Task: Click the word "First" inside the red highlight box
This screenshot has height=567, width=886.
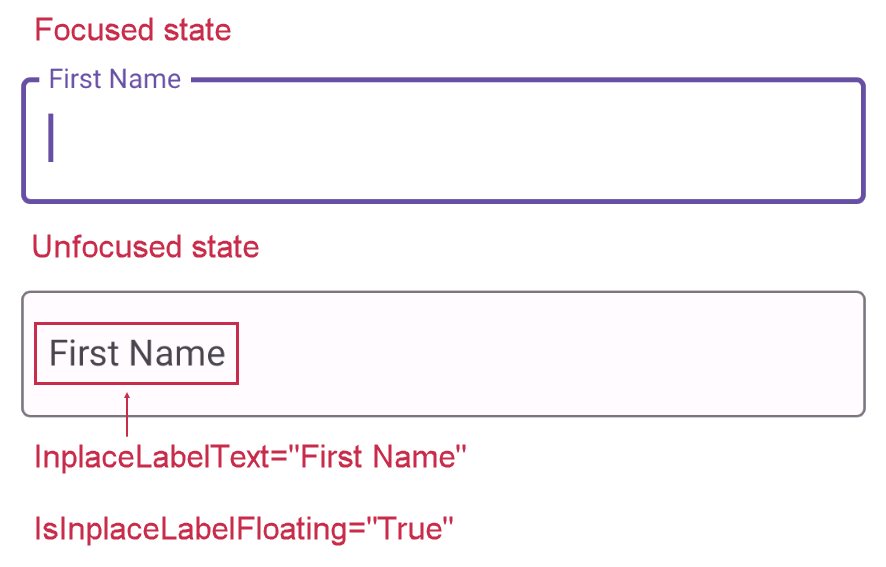Action: [83, 353]
